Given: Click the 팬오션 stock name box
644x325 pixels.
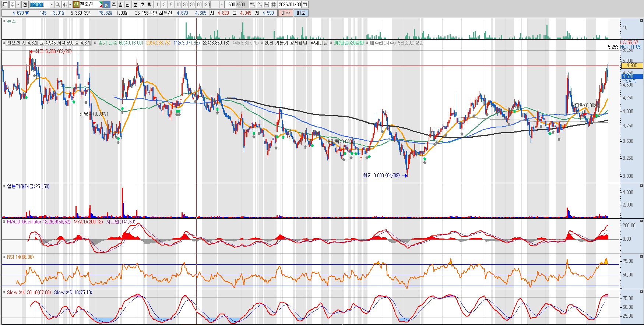Looking at the screenshot, I should point(91,4).
